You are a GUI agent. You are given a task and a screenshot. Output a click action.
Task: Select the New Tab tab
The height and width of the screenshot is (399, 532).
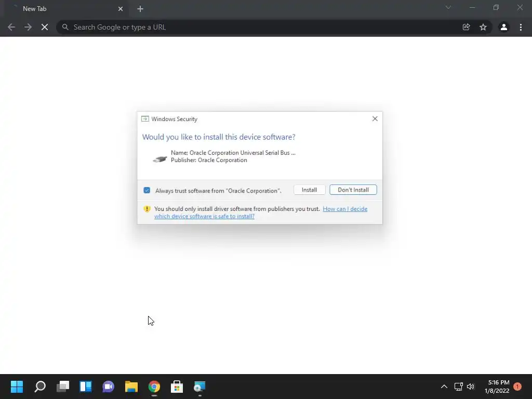coord(66,9)
